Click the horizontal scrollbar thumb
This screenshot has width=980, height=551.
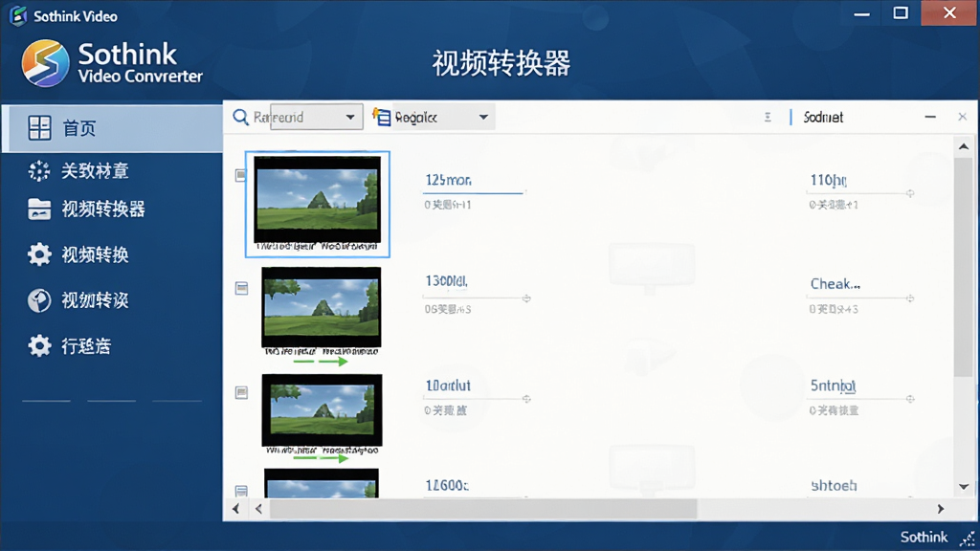[x=483, y=509]
